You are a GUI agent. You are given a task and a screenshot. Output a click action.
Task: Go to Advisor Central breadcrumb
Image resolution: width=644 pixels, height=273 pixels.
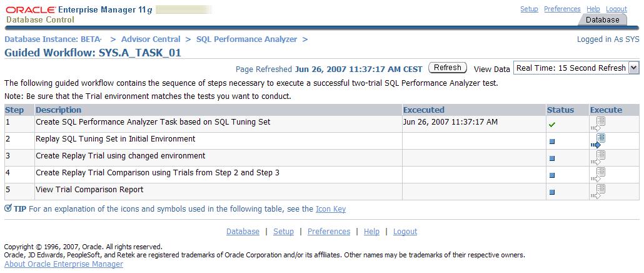151,39
